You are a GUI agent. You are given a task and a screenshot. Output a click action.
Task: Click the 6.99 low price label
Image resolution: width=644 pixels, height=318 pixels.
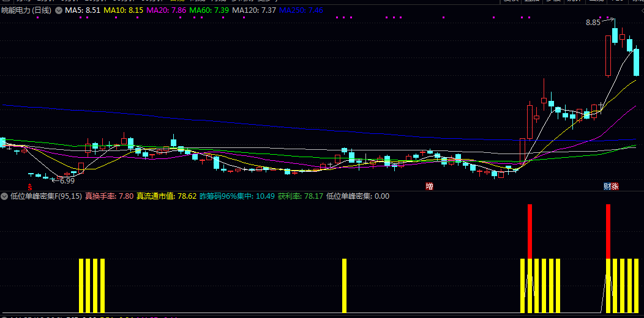pos(67,180)
